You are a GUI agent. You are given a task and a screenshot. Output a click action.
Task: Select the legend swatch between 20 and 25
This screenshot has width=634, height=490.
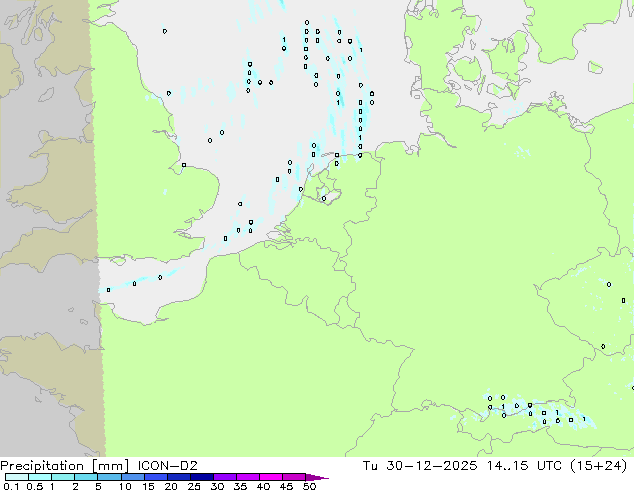[x=179, y=477]
